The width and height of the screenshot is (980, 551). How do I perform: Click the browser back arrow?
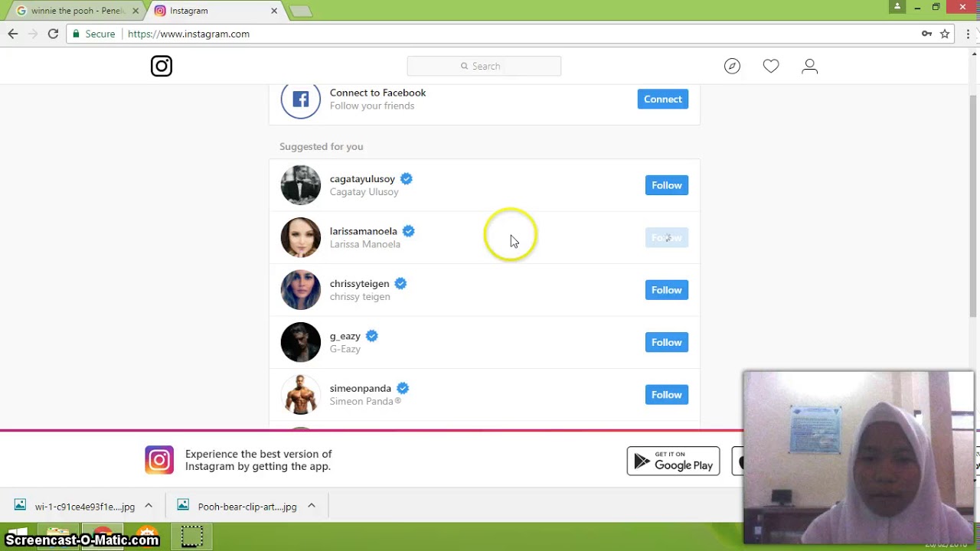13,34
